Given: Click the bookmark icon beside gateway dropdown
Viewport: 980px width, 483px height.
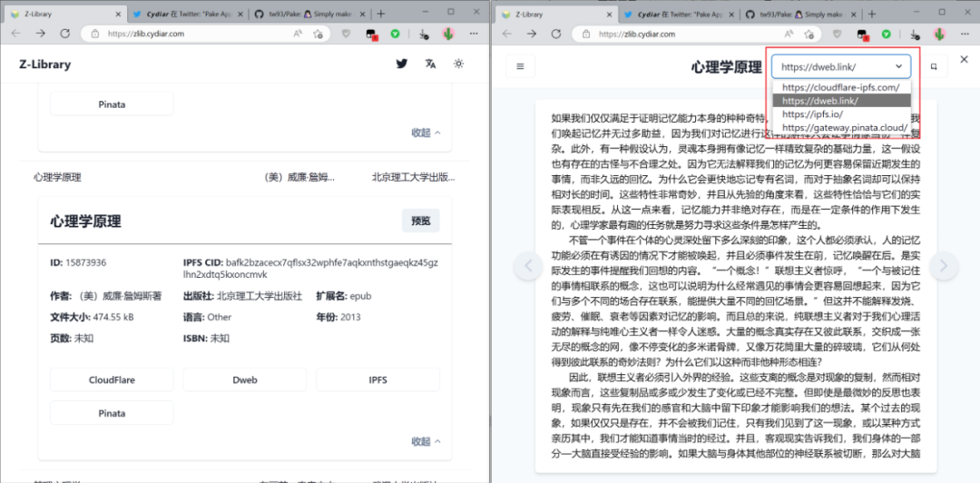Looking at the screenshot, I should click(934, 66).
